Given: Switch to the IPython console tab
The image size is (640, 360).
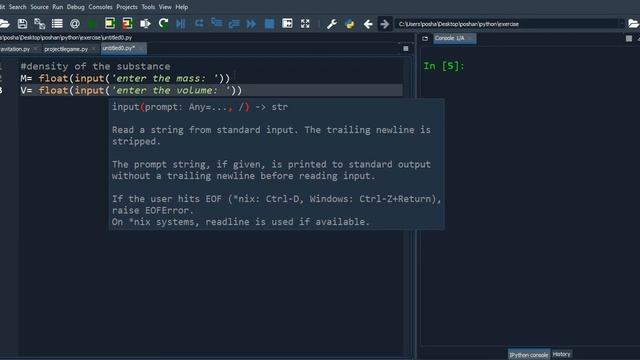Looking at the screenshot, I should tap(529, 355).
